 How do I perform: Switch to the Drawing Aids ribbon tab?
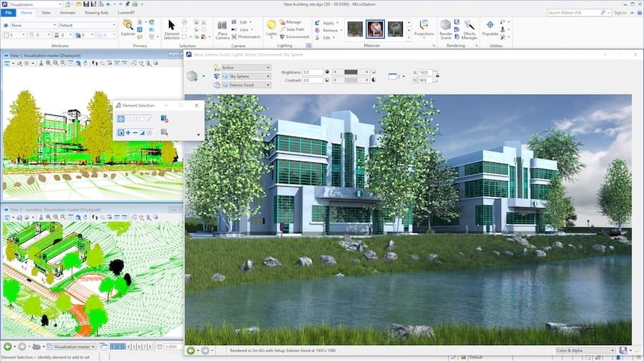point(97,13)
